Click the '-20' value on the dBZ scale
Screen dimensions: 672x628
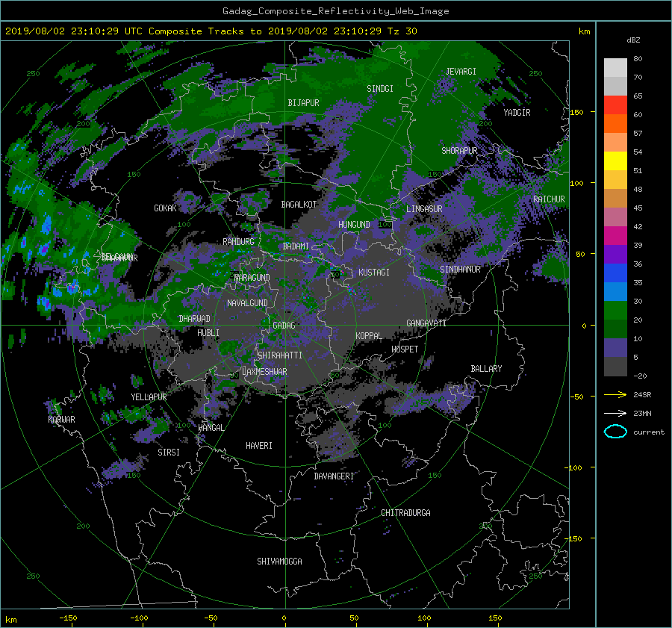pos(640,376)
